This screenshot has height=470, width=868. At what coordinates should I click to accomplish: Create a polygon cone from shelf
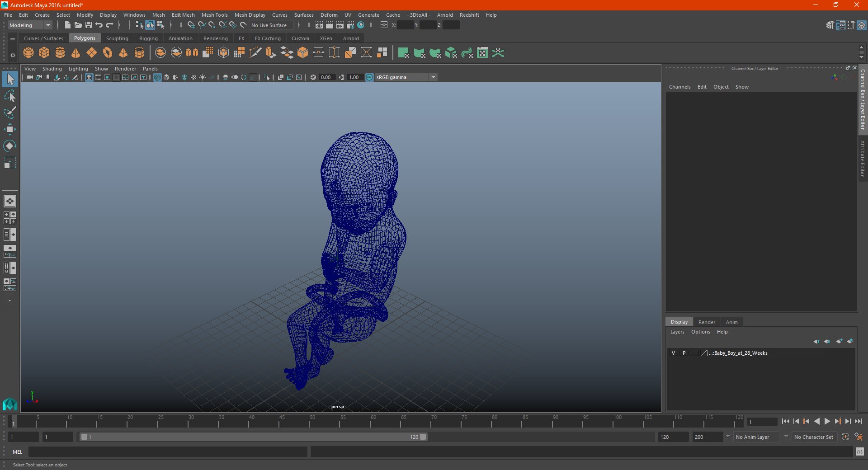click(76, 53)
